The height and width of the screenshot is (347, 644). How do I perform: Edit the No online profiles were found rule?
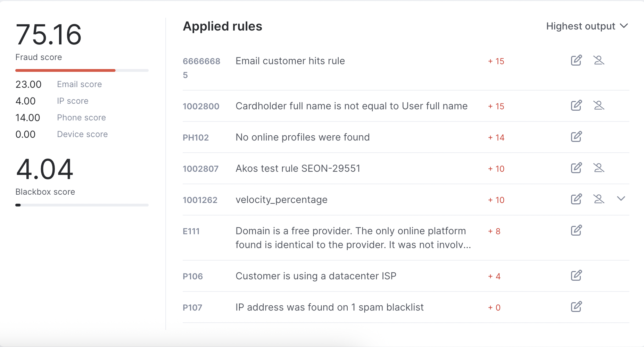coord(576,137)
